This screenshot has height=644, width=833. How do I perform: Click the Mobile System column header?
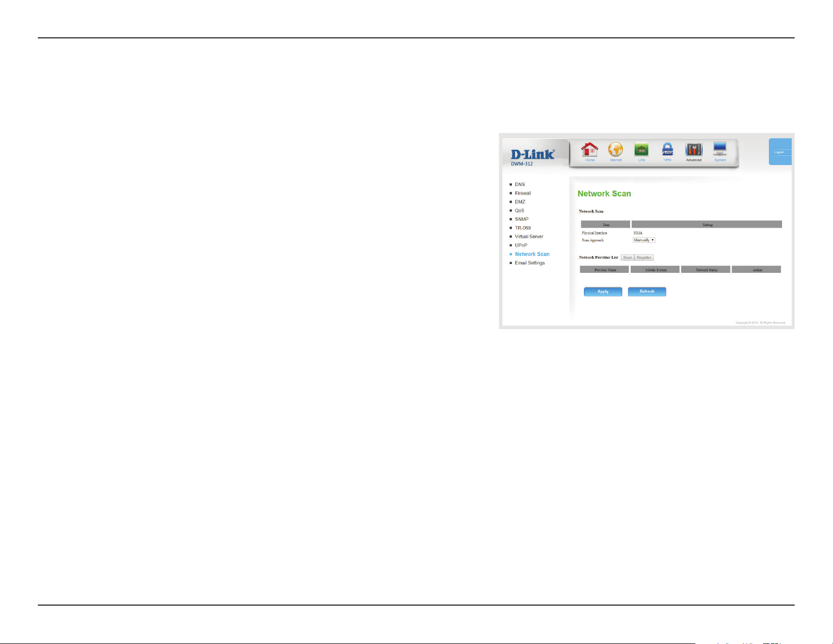[x=655, y=270]
